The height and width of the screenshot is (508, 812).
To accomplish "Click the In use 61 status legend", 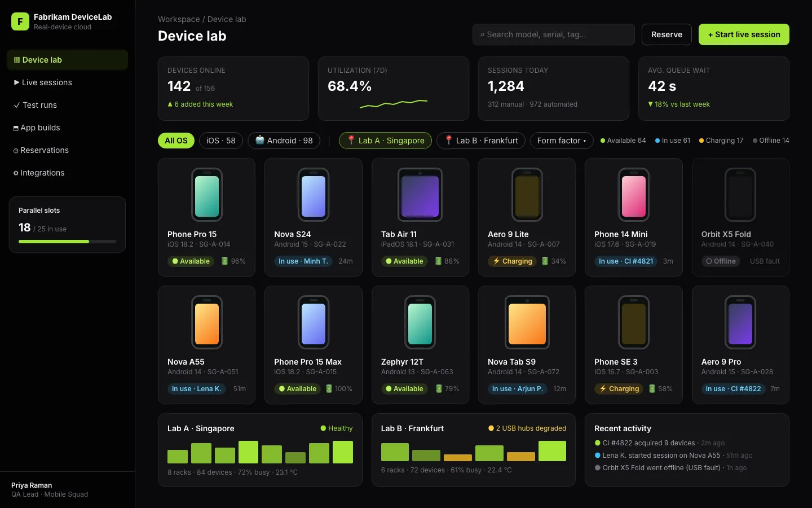I will tap(673, 141).
